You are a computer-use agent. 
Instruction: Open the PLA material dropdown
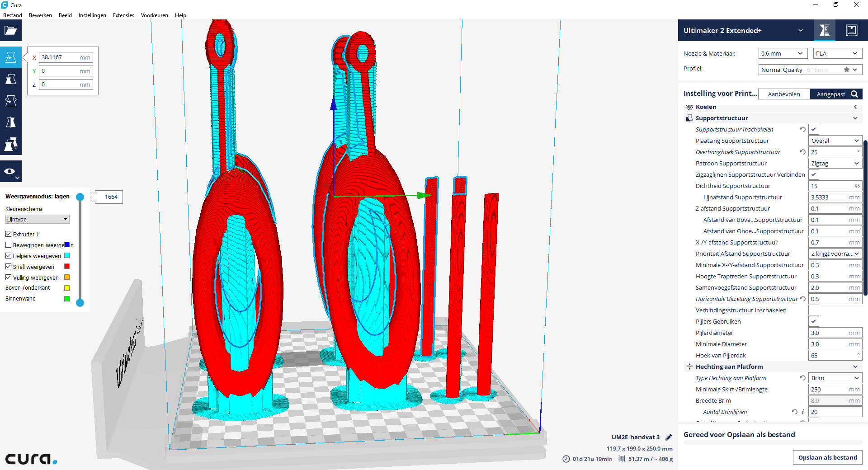(x=838, y=53)
